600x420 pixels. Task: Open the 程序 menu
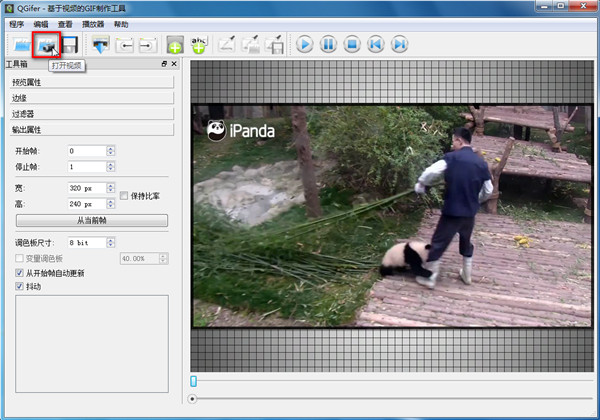tap(16, 23)
